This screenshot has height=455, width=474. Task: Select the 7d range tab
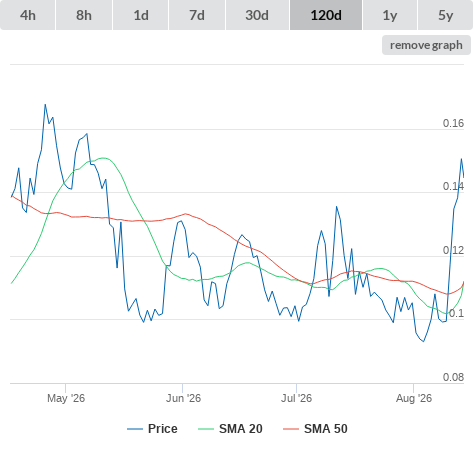(x=197, y=15)
